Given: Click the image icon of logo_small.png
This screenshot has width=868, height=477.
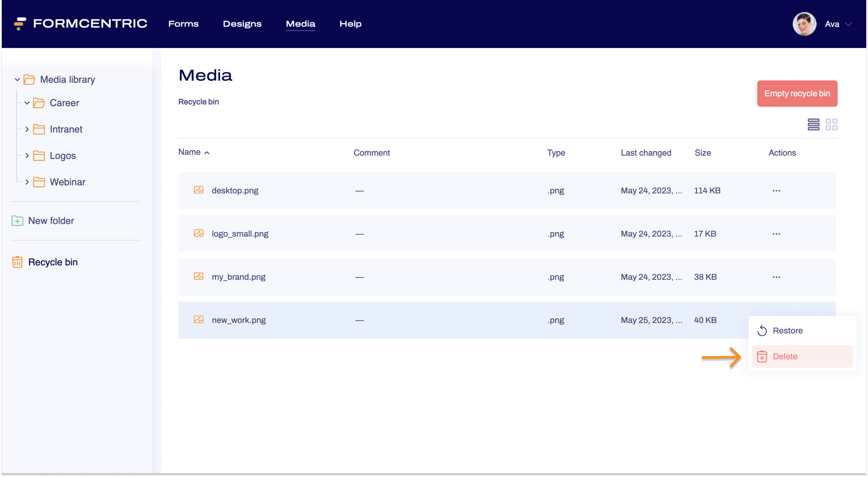Looking at the screenshot, I should click(198, 233).
